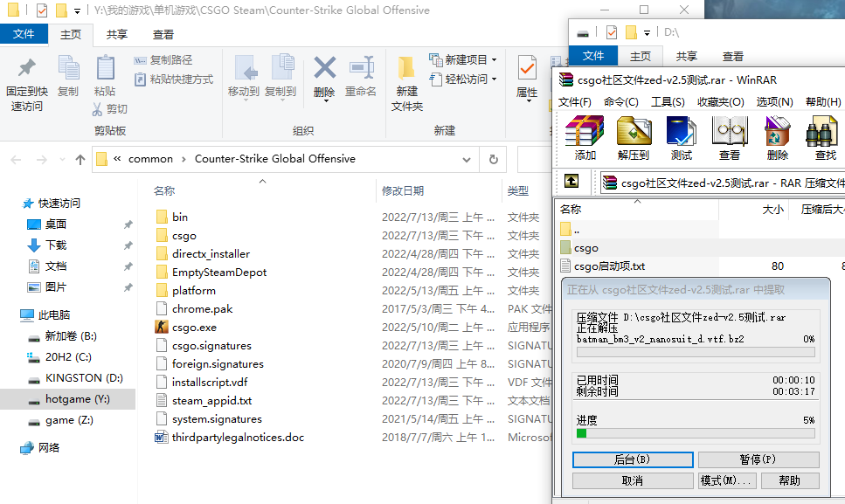Click the WinRAR 添加 (Add) toolbar icon
845x504 pixels.
(585, 138)
